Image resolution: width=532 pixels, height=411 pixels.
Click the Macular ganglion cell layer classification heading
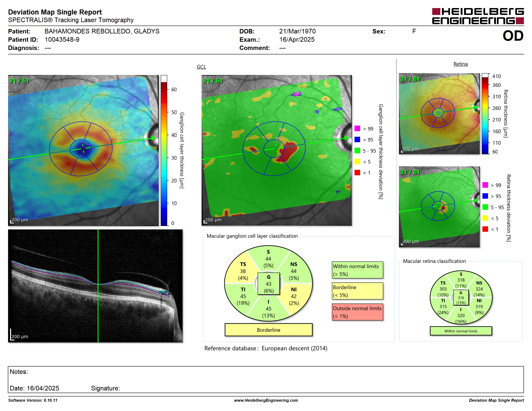click(252, 236)
